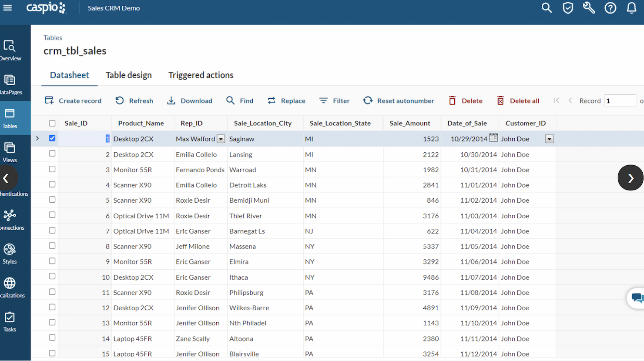Image resolution: width=644 pixels, height=361 pixels.
Task: Click the Fernando Ponds cell
Action: (200, 170)
